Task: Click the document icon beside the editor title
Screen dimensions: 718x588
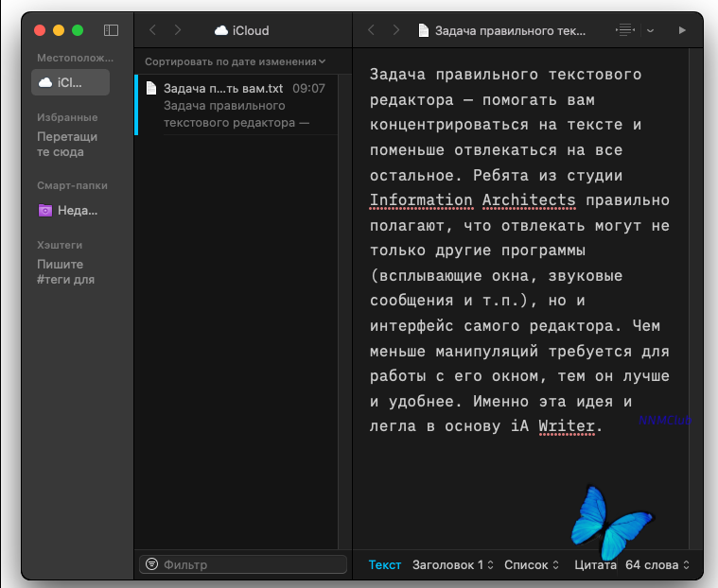Action: [x=424, y=30]
